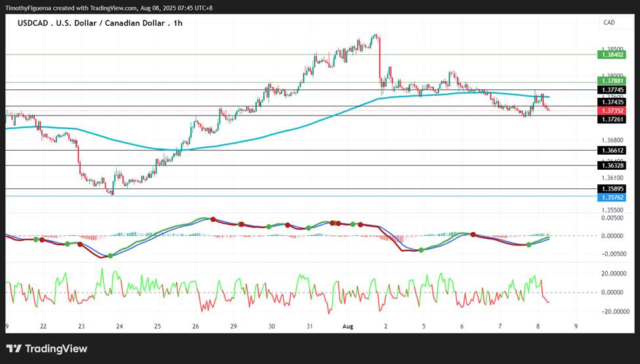The height and width of the screenshot is (364, 640).
Task: Click the header caption with TimothyFigueroa credit
Action: coord(108,8)
